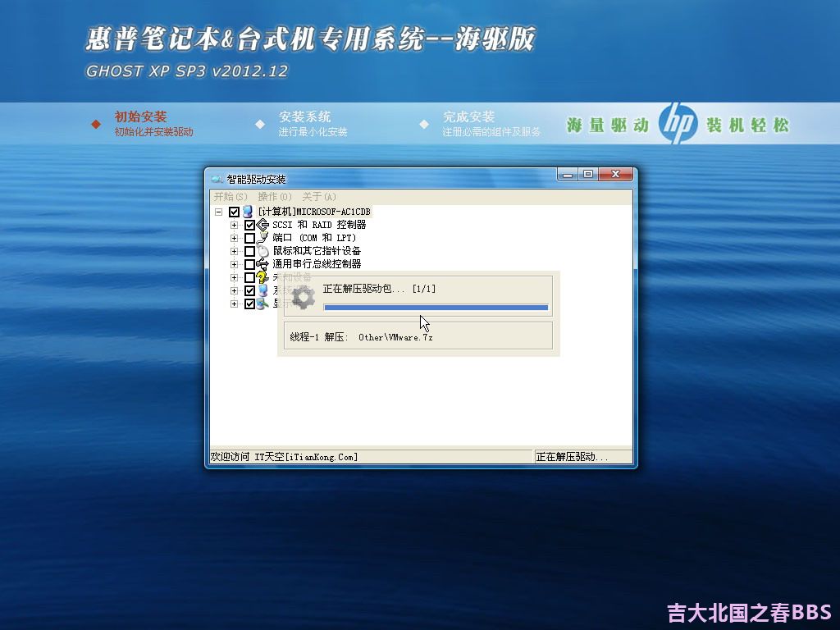The width and height of the screenshot is (840, 630).
Task: Click the 完成安装 step label
Action: 468,116
